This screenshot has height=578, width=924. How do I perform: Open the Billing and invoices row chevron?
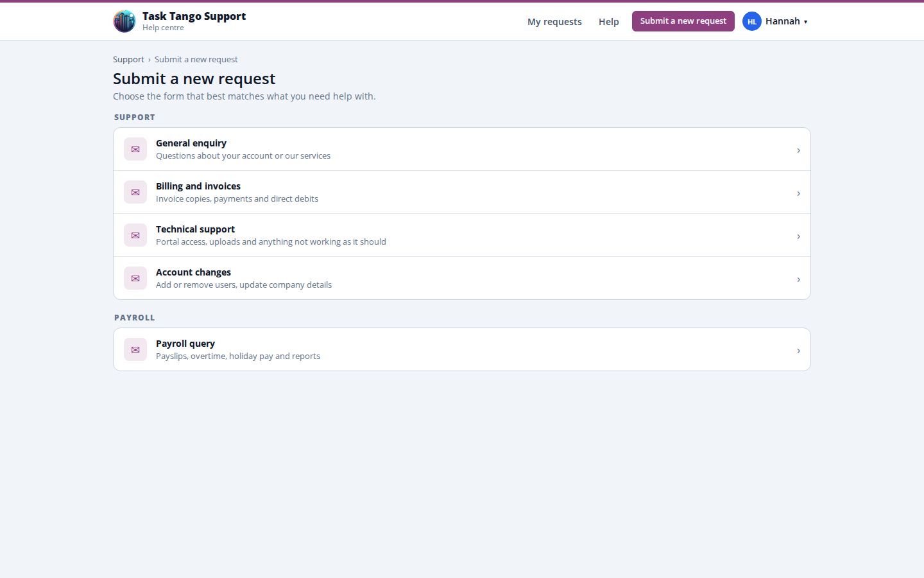coord(798,193)
